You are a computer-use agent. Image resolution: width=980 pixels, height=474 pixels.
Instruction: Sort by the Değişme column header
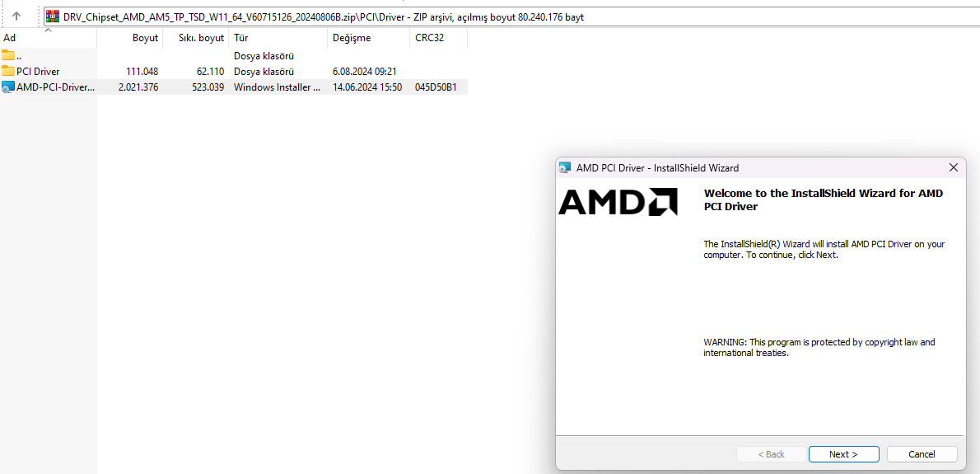[369, 38]
